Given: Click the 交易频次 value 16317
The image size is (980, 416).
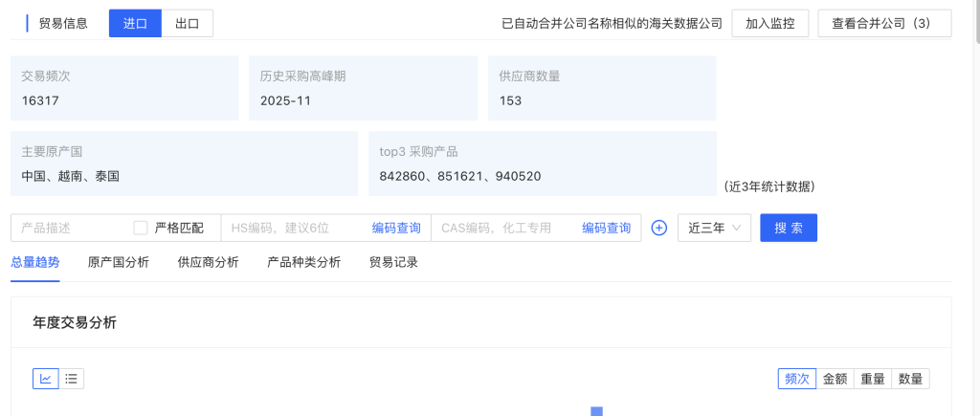Looking at the screenshot, I should point(40,100).
